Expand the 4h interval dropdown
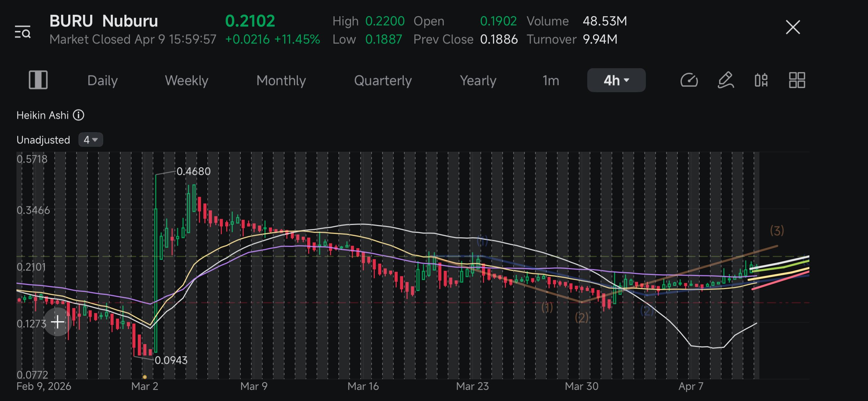The width and height of the screenshot is (868, 401). click(616, 80)
